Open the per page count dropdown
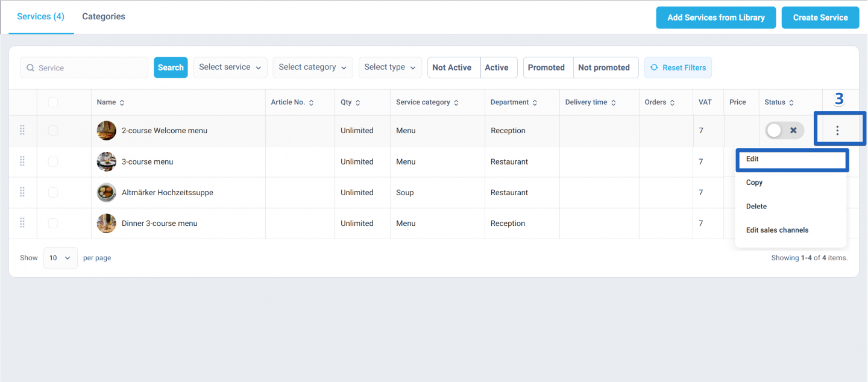The width and height of the screenshot is (868, 382). pos(60,258)
